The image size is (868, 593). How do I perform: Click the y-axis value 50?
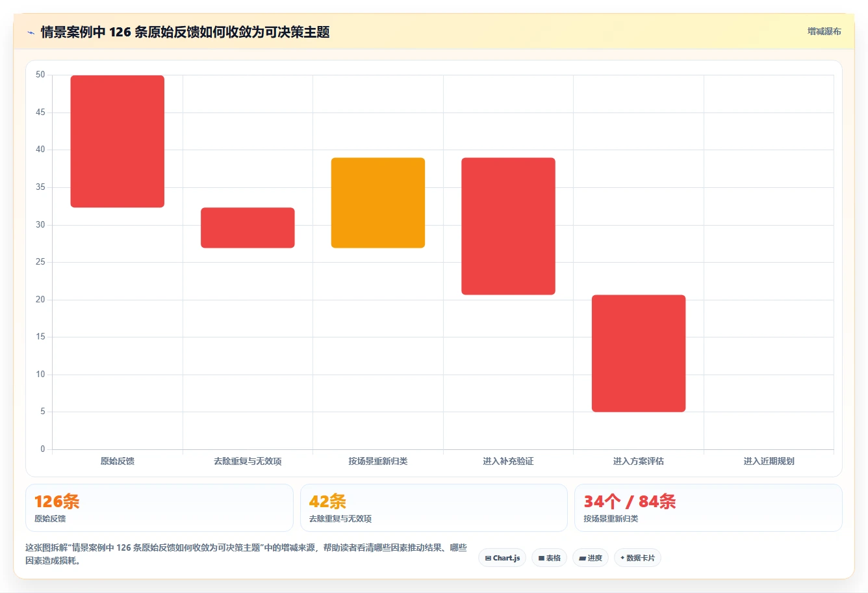[40, 75]
